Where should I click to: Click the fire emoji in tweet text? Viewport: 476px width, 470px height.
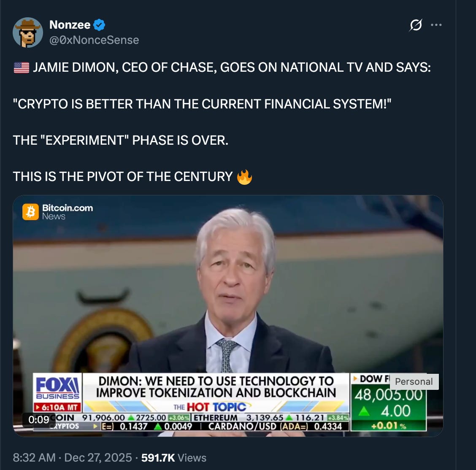click(244, 177)
